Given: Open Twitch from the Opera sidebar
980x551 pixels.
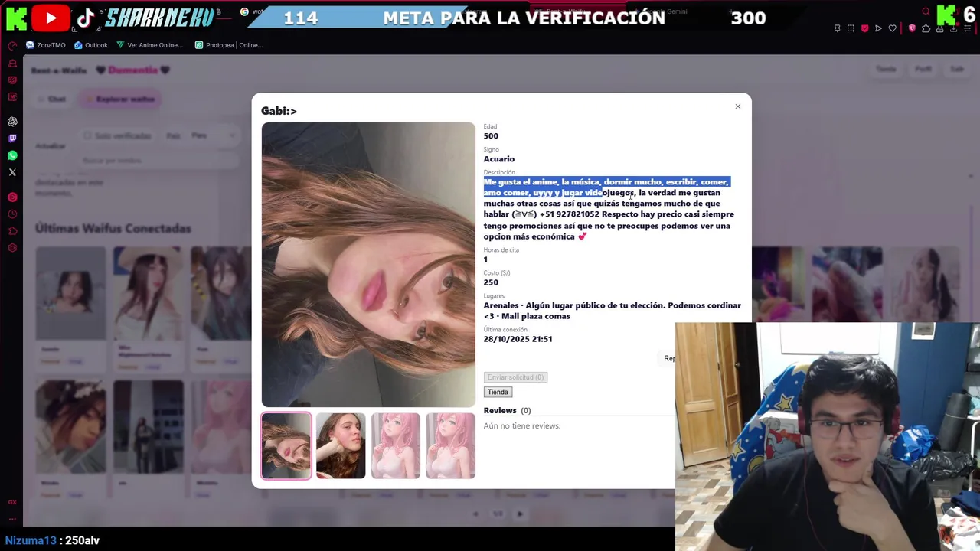Looking at the screenshot, I should click(12, 139).
